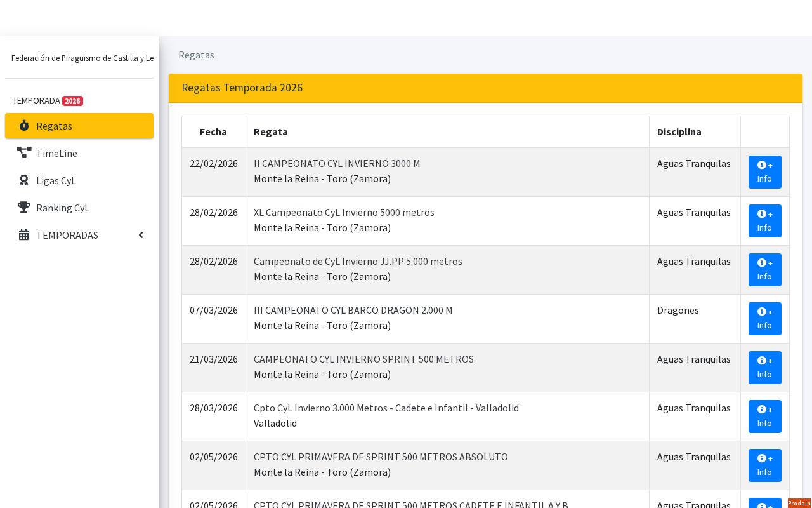
Task: Click the calendar icon beside TEMPORADAS
Action: 24,235
